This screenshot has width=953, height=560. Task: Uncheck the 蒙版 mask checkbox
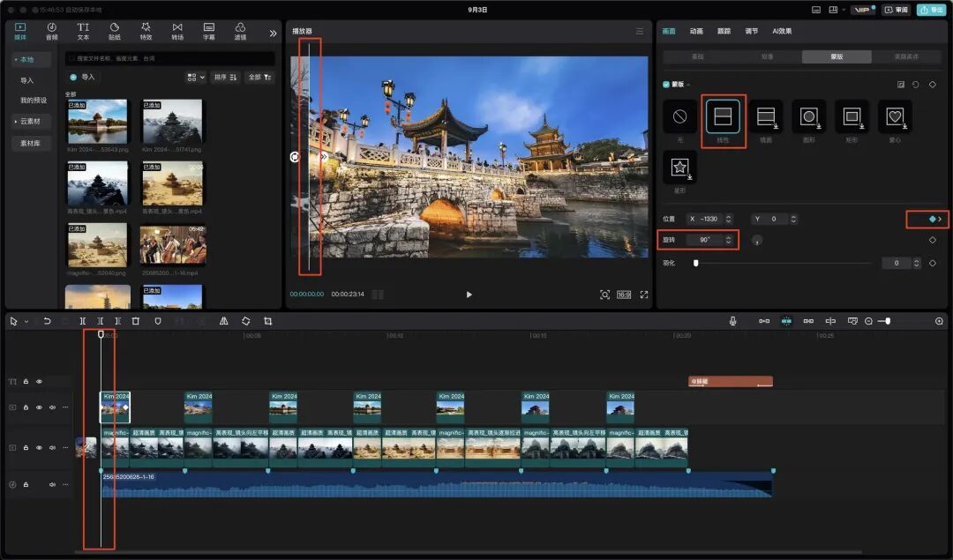point(666,85)
